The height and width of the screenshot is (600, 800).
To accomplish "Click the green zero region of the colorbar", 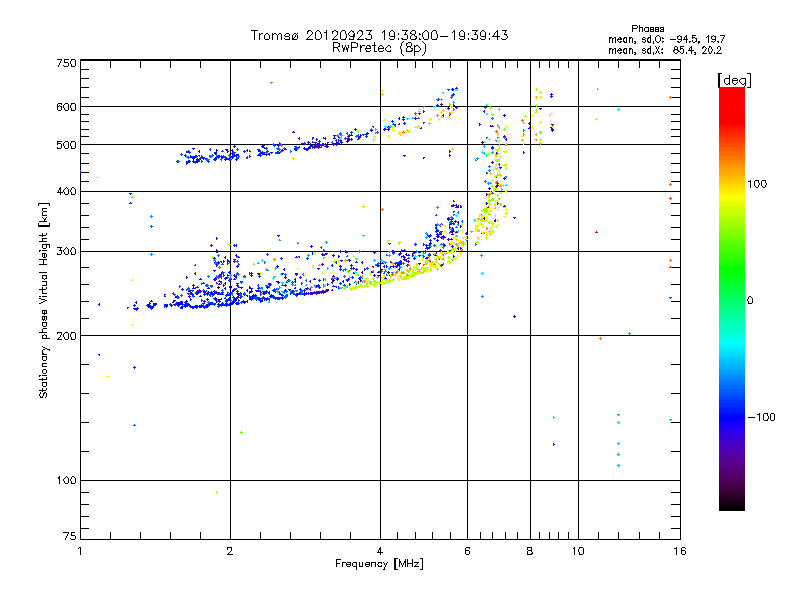I will [x=732, y=300].
